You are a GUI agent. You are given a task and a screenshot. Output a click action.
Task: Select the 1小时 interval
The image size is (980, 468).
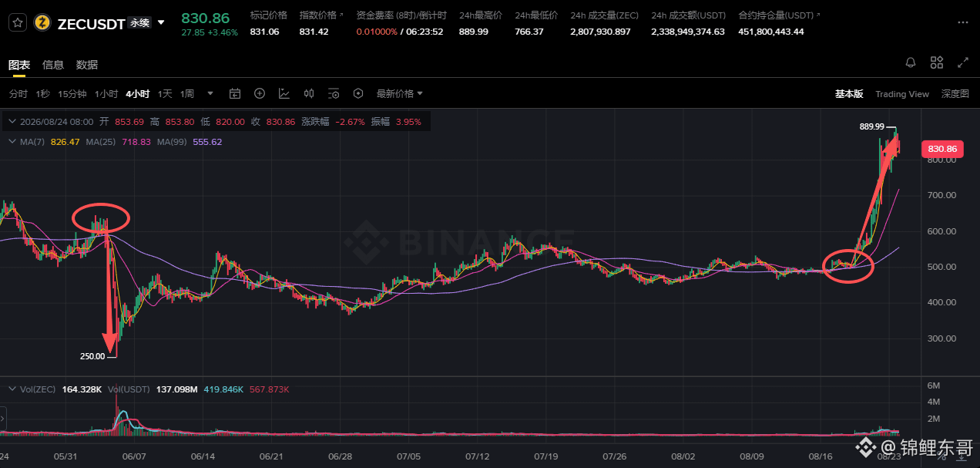[x=106, y=94]
